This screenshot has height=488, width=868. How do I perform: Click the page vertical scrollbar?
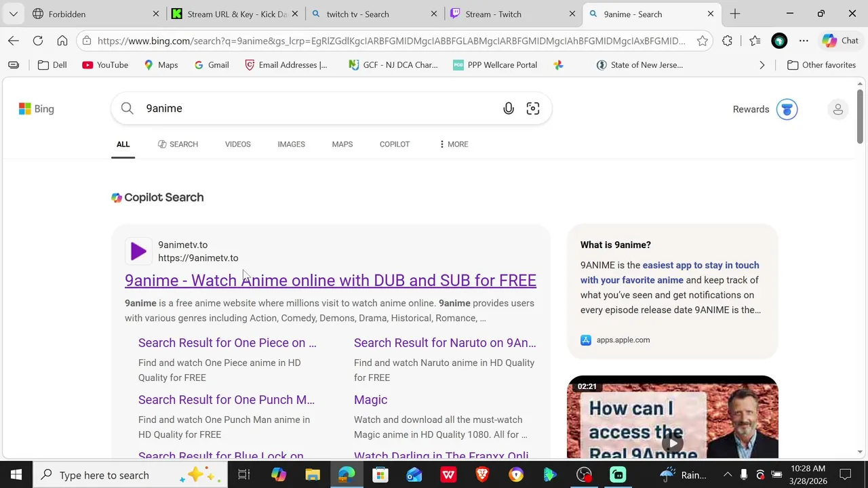click(860, 117)
